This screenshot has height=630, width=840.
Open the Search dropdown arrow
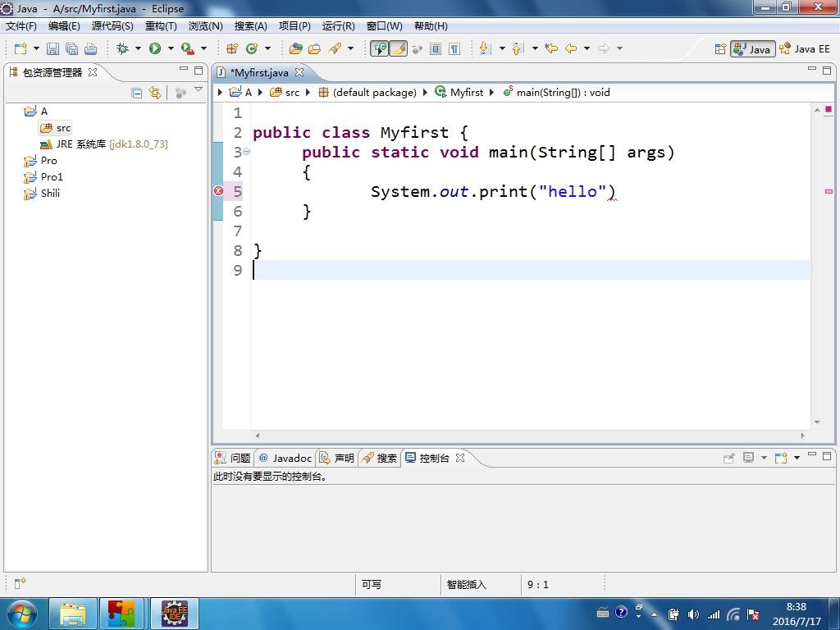click(x=350, y=48)
